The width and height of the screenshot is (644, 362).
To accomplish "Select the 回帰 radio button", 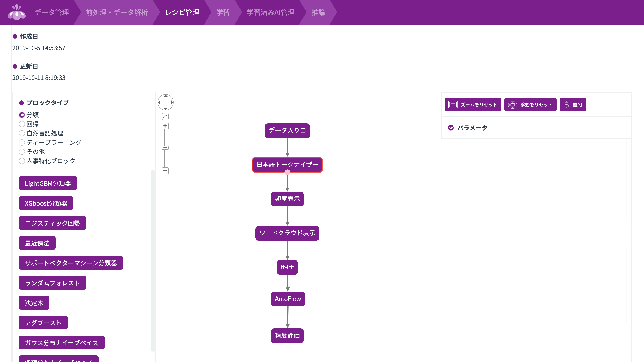I will (x=22, y=124).
